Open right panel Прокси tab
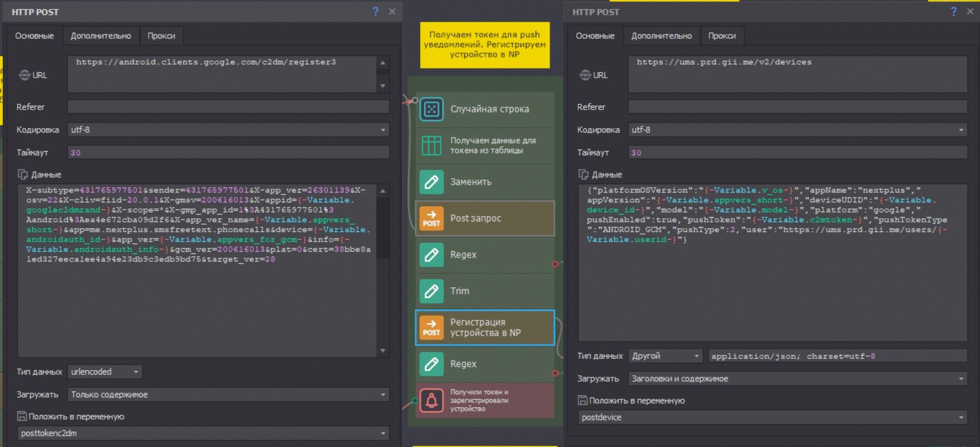980x447 pixels. [x=721, y=36]
